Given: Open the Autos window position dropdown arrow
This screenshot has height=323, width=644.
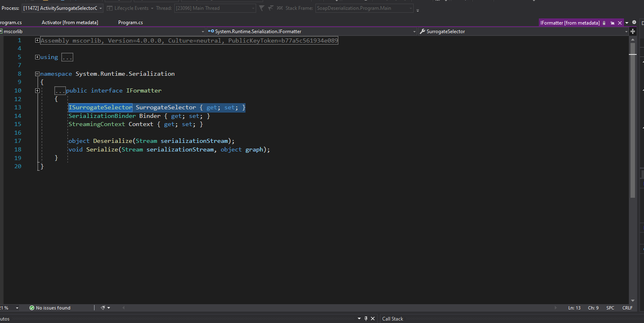Looking at the screenshot, I should click(359, 318).
